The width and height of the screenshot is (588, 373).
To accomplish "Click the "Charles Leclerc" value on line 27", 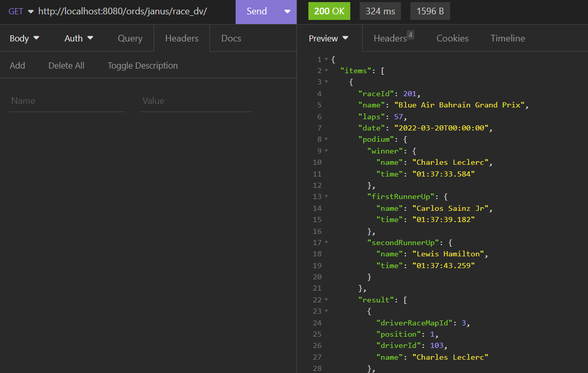I will point(450,357).
